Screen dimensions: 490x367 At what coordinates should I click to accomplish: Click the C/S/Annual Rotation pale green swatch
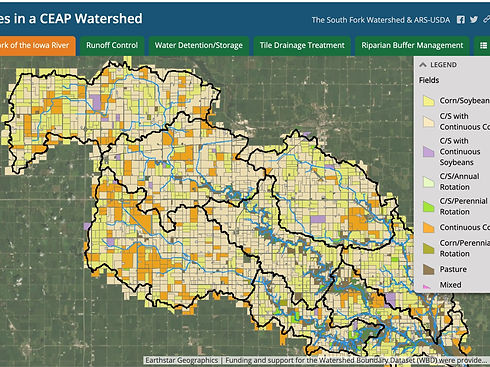tap(428, 182)
